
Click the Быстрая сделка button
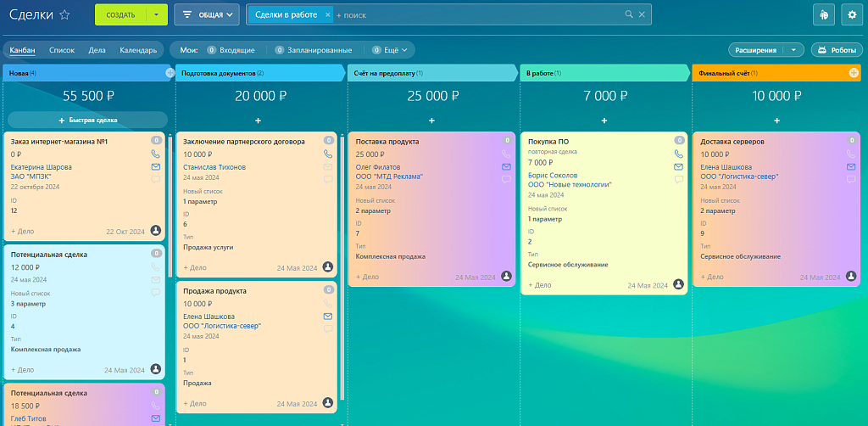point(88,121)
